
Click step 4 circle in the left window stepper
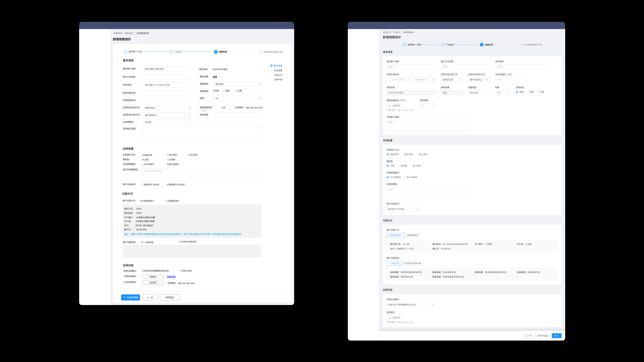(261, 52)
